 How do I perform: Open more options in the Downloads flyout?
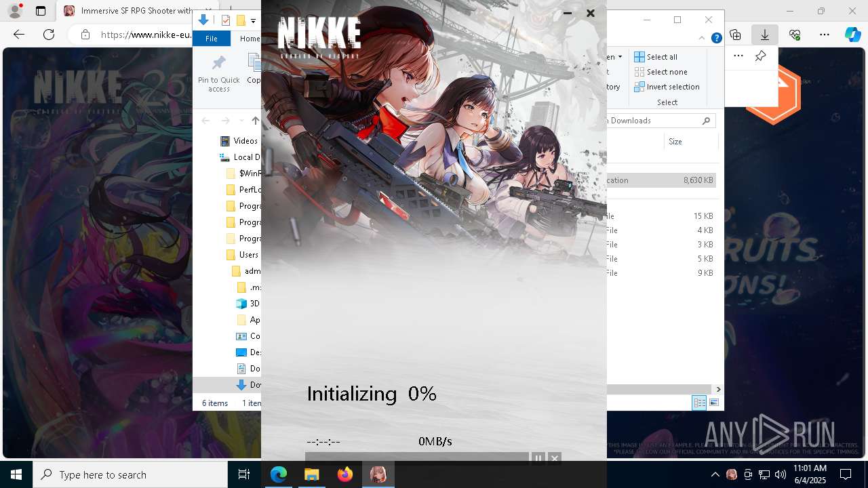(x=738, y=56)
